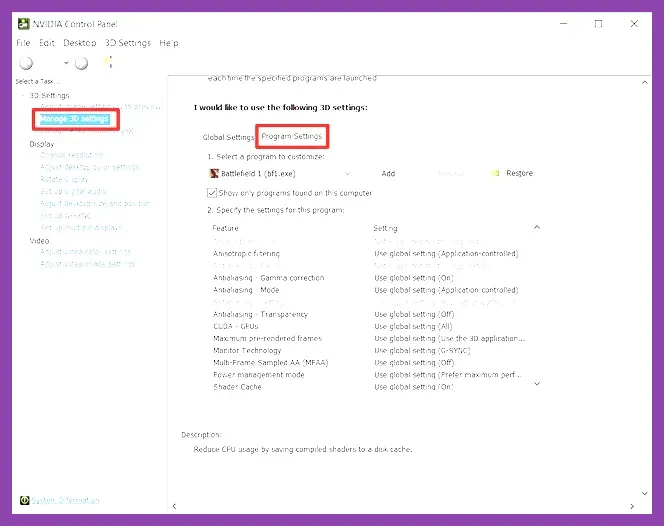
Task: Click the main panel scroll-down arrow
Action: point(645,493)
